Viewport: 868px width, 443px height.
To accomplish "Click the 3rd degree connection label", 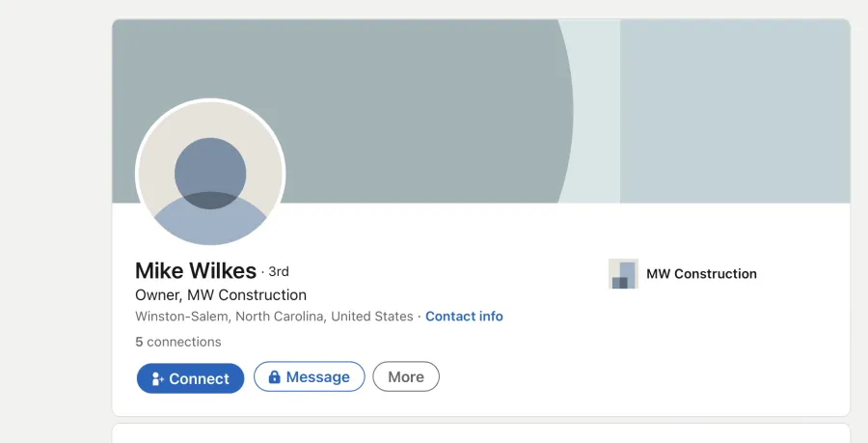I will pos(279,271).
